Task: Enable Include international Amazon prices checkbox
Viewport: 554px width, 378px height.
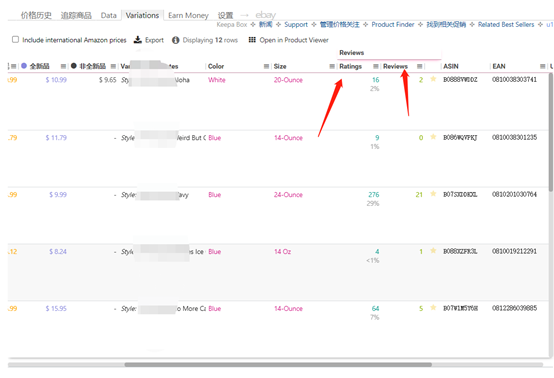Action: tap(15, 40)
